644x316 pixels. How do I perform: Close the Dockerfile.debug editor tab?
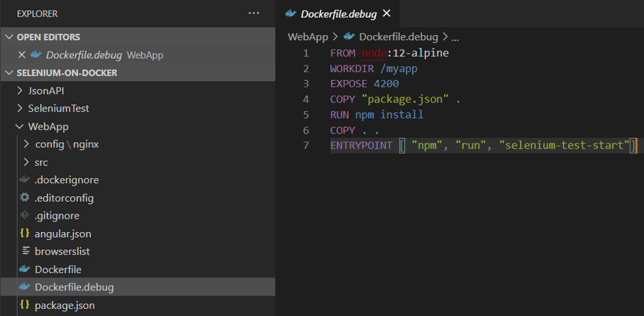point(386,13)
